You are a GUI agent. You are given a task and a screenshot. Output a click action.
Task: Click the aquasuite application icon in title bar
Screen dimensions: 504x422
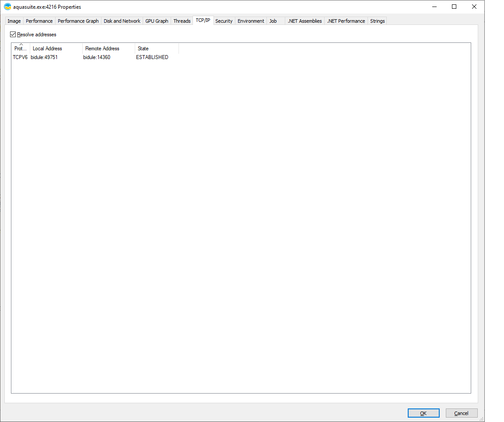pos(7,7)
